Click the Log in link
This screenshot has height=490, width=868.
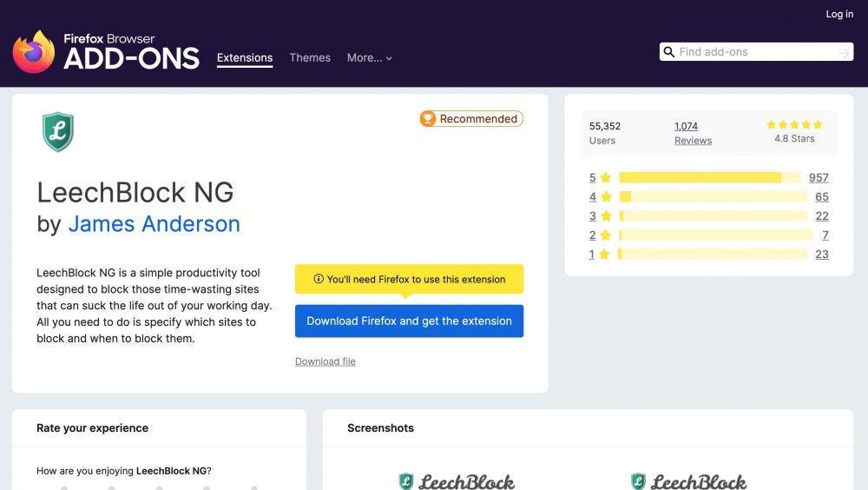click(x=839, y=15)
